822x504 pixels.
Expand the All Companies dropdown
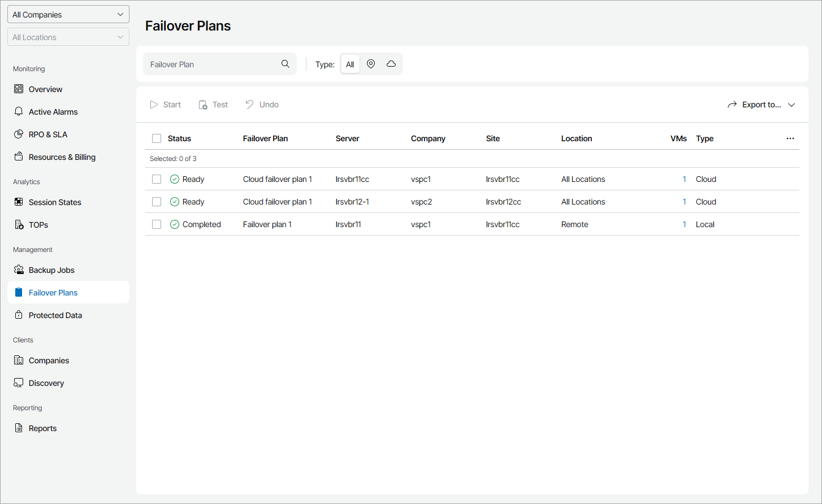[68, 15]
